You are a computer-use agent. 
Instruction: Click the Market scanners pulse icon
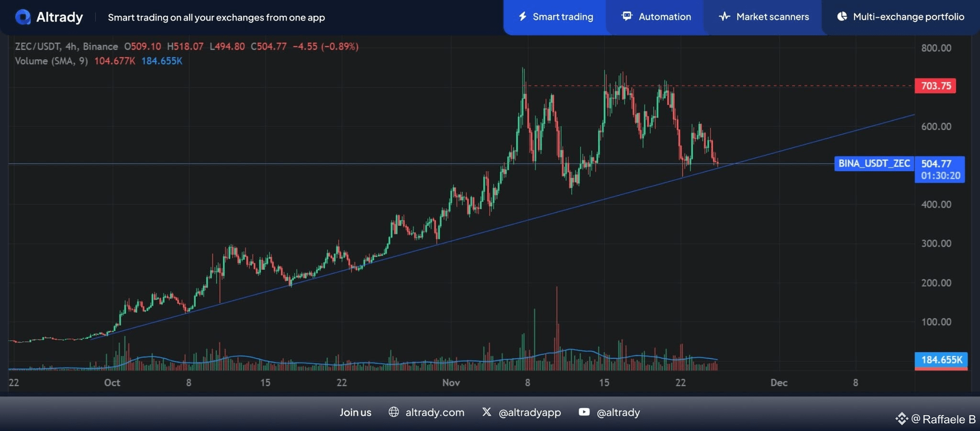[x=724, y=17]
